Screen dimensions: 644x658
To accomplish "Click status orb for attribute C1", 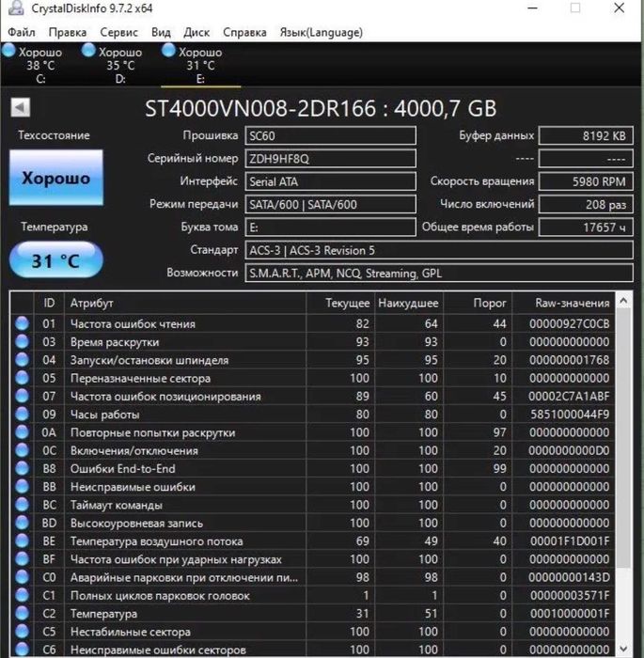I will pos(22,595).
